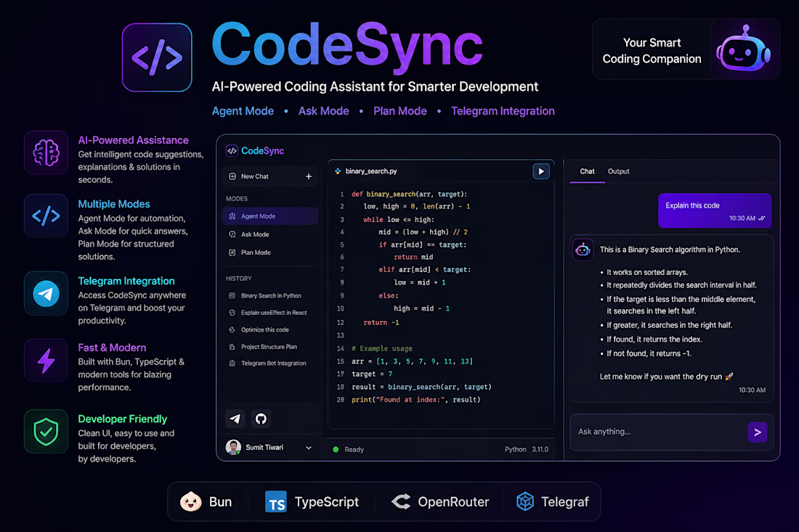Open the binary_search.py file tab
Screen dimensions: 799x532
(x=371, y=171)
